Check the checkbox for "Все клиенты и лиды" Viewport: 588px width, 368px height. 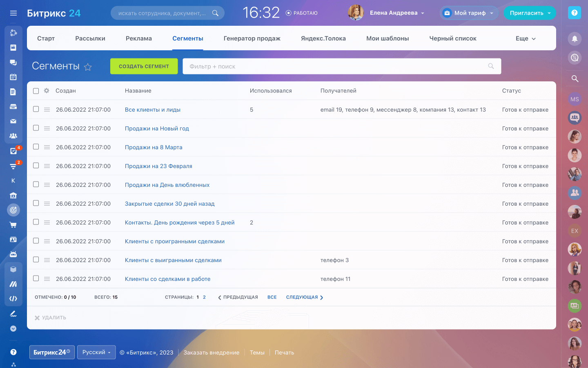pos(36,110)
